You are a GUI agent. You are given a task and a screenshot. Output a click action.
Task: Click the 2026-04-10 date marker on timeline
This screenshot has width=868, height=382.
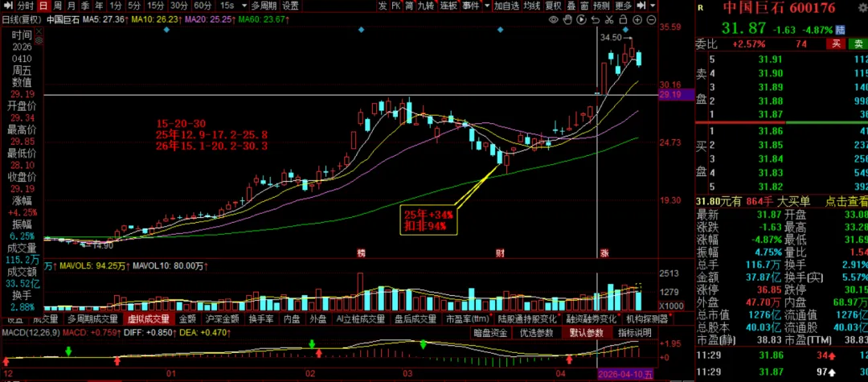625,376
